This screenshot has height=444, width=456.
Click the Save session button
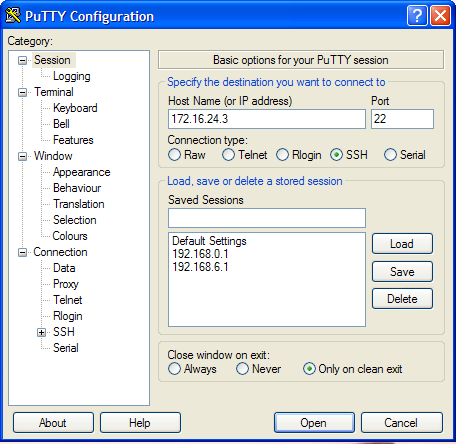click(402, 272)
